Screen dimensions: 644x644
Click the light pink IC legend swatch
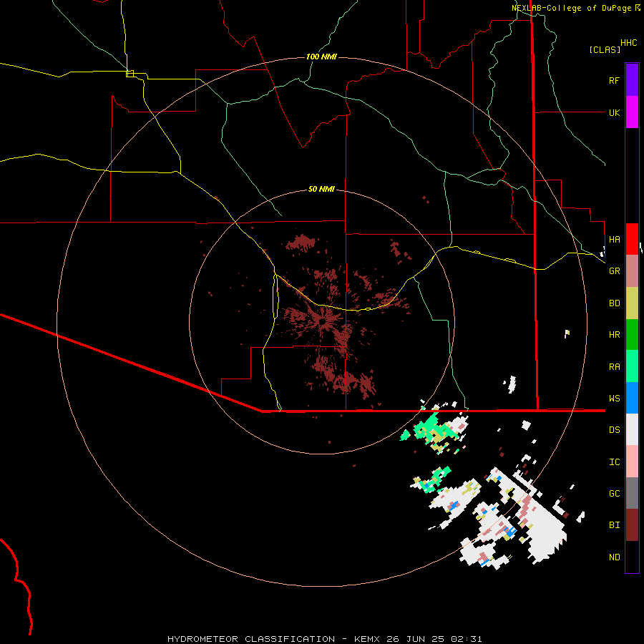pos(632,462)
